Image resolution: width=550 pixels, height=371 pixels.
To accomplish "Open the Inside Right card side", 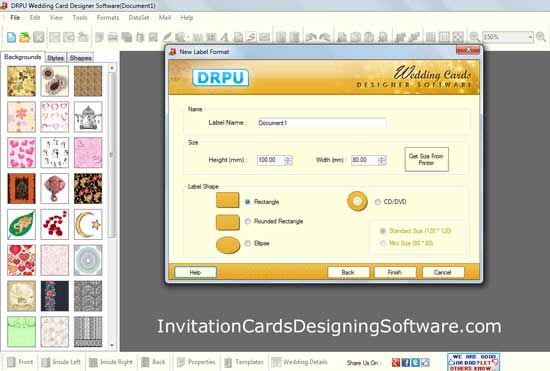I will [111, 362].
